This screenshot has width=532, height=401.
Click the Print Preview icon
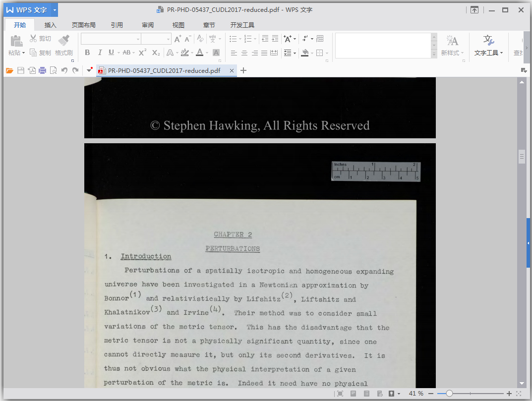tap(53, 71)
